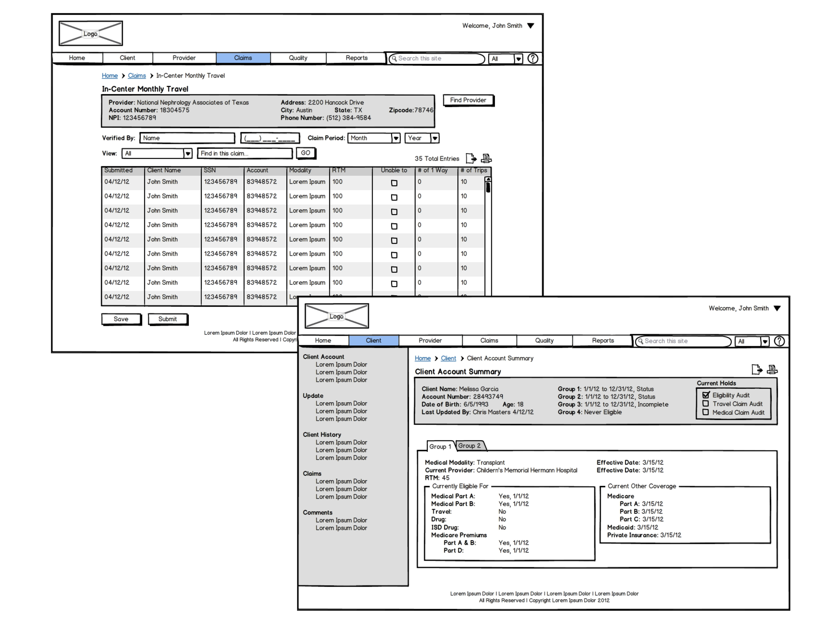Click search magnifier in Client window
The width and height of the screenshot is (840, 623).
tap(640, 341)
